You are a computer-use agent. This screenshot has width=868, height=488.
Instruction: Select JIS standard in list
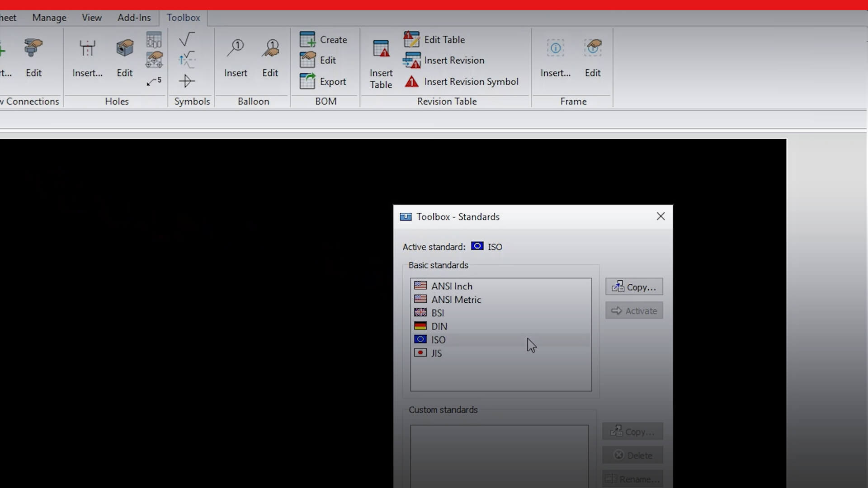coord(501,353)
